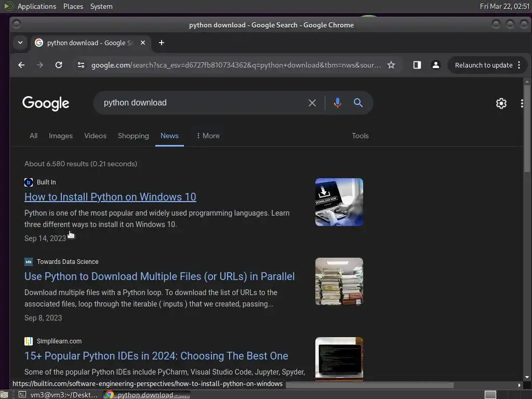The width and height of the screenshot is (532, 399).
Task: View site information icon in address bar
Action: [x=81, y=65]
